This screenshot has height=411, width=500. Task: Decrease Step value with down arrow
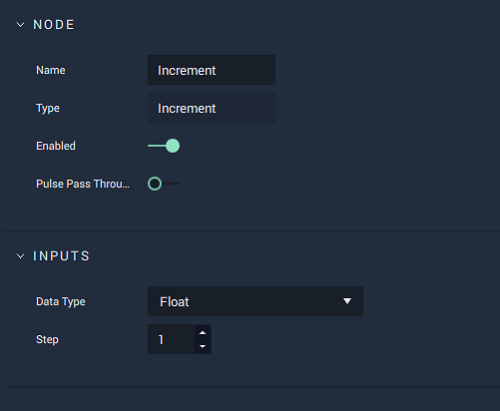coord(202,346)
